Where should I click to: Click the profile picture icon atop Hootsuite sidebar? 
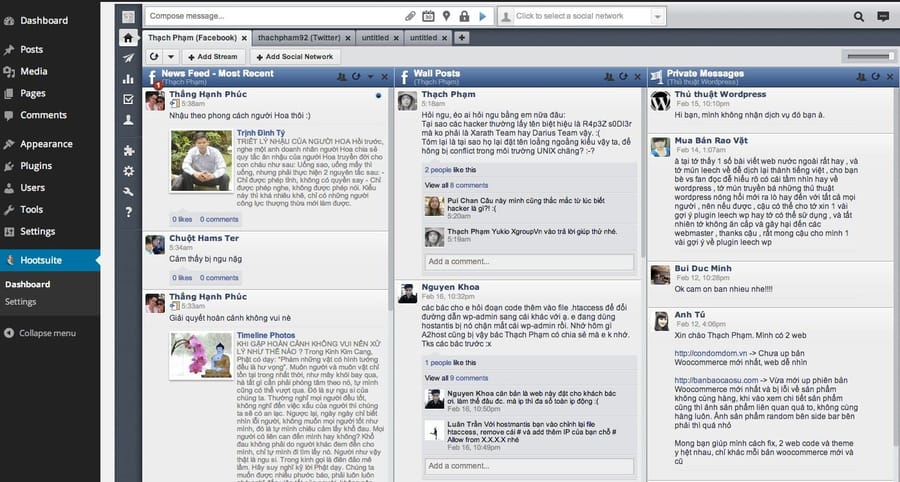pyautogui.click(x=128, y=17)
